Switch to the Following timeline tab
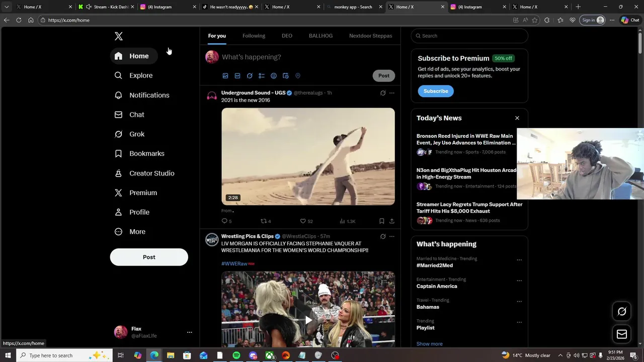The height and width of the screenshot is (362, 644). pos(254,36)
